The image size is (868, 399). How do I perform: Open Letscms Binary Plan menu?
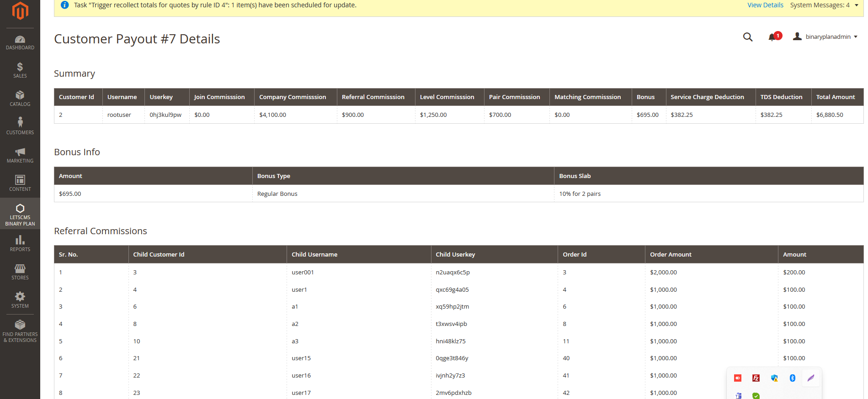[20, 214]
